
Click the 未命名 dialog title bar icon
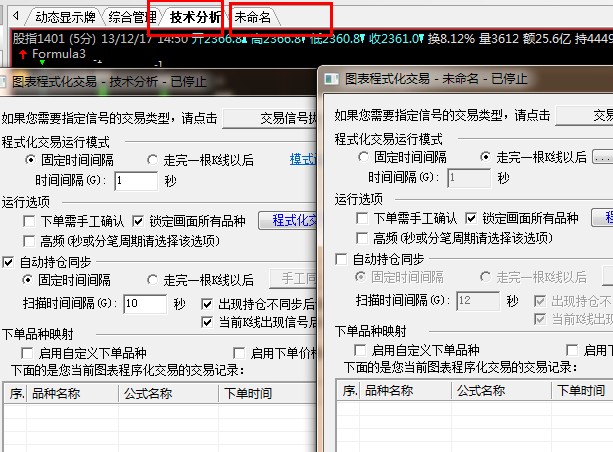332,77
